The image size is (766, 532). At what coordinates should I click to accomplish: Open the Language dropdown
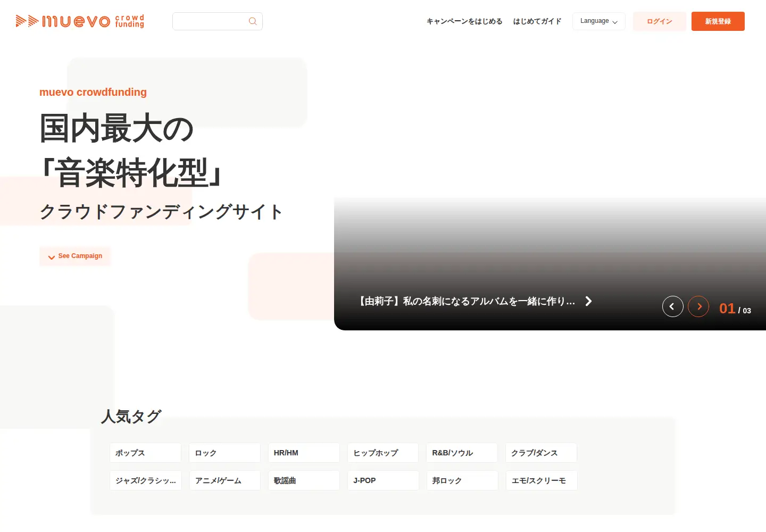(x=599, y=21)
